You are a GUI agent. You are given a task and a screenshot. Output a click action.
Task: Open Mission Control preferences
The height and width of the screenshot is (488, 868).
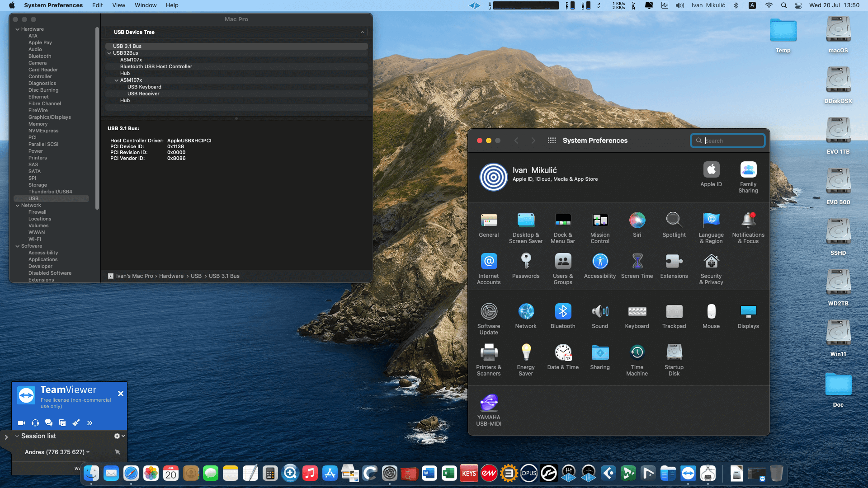(600, 228)
